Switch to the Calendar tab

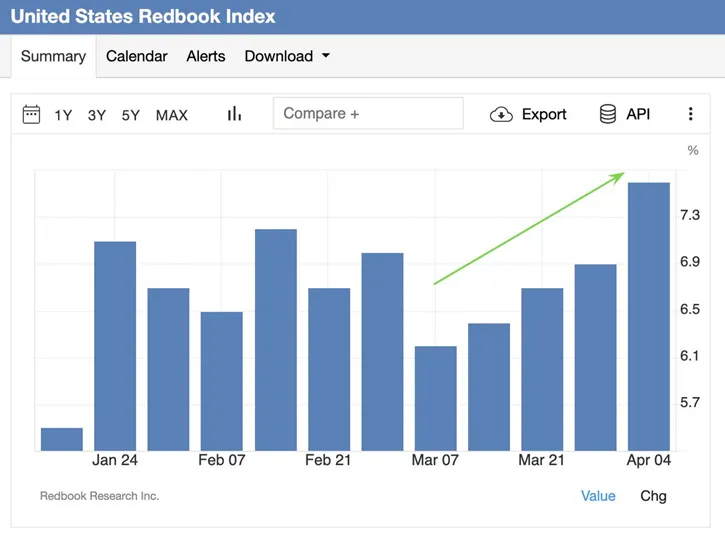137,56
